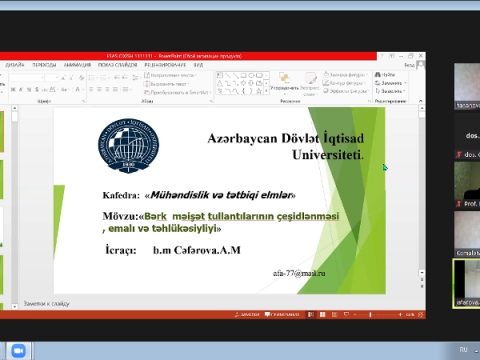Viewport: 480px width, 360px height.
Task: Switch to the РЕЦЕНЗИРОВАНИЕ tab
Action: tap(165, 65)
